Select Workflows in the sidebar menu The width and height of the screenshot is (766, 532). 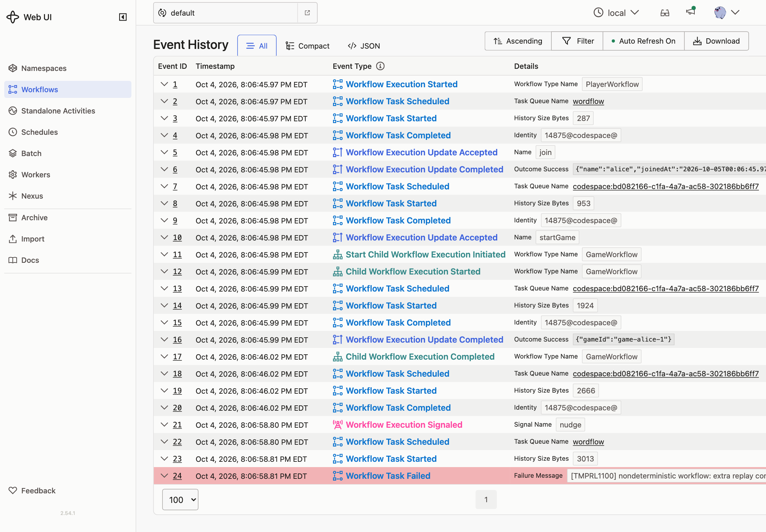pos(68,89)
